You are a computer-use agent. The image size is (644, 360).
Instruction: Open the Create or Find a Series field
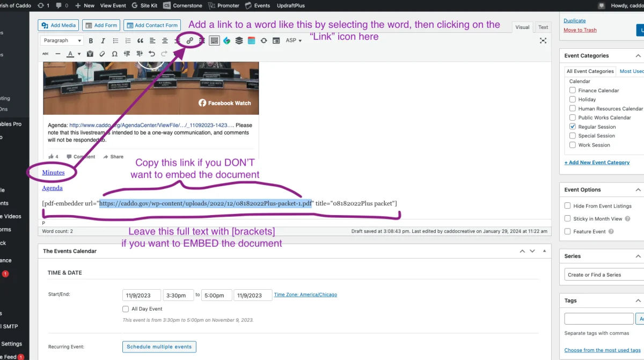(604, 275)
